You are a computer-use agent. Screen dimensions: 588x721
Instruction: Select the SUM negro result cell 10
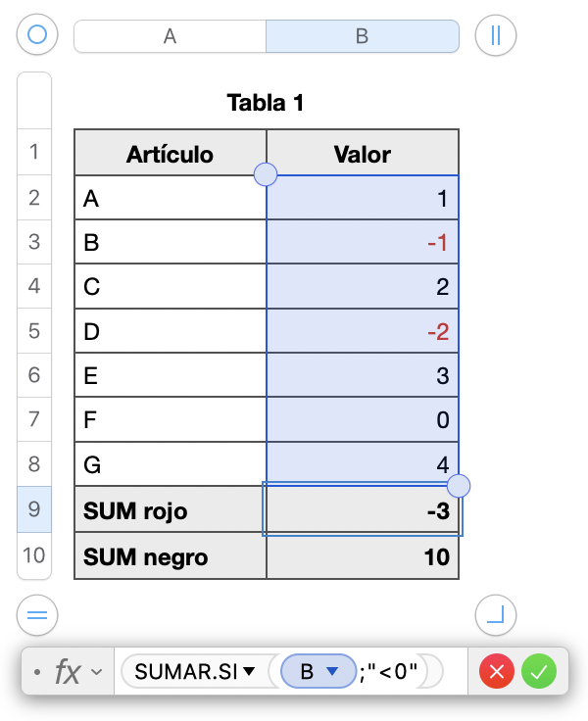[362, 556]
